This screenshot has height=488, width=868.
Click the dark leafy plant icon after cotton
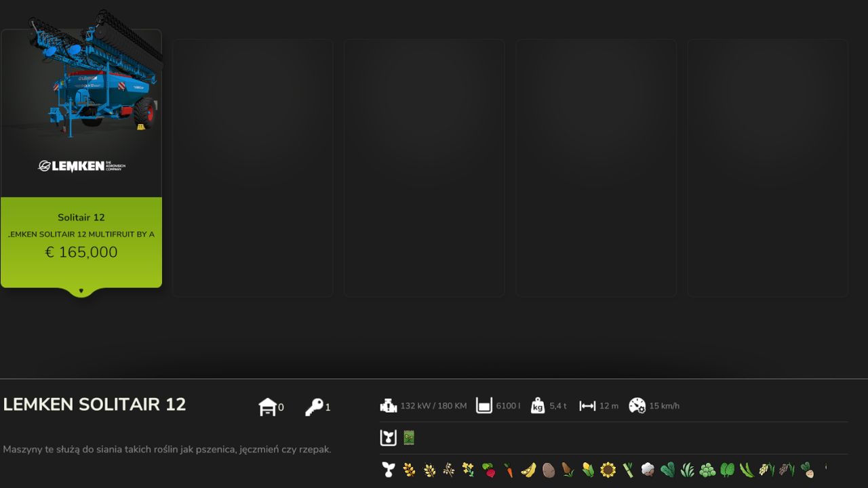[x=668, y=469]
